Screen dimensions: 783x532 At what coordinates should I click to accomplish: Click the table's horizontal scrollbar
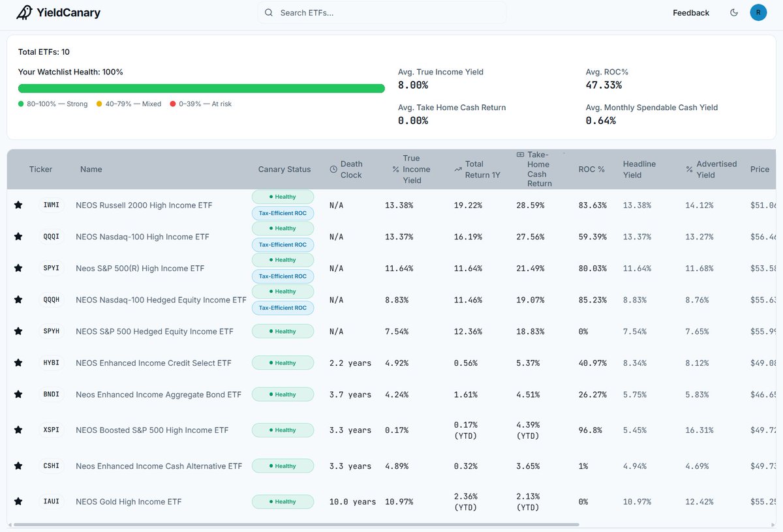[x=296, y=524]
